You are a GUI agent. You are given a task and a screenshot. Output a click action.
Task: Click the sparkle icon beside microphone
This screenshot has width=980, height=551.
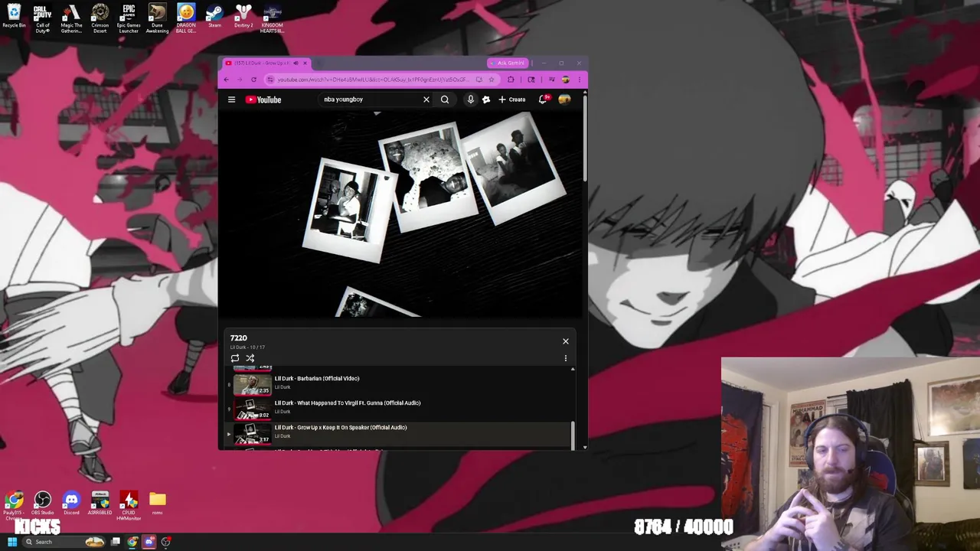point(485,99)
